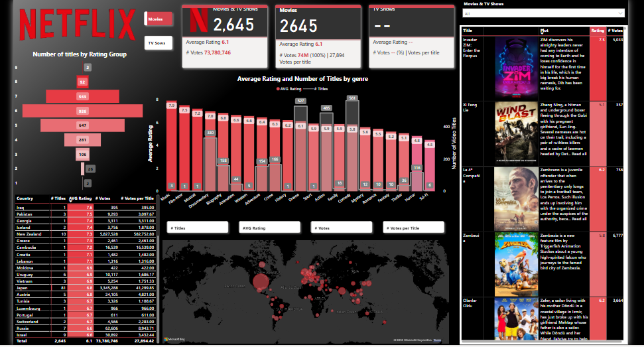The height and width of the screenshot is (347, 644).
Task: Select the rating group 5 bar labeled 647
Action: click(x=82, y=125)
